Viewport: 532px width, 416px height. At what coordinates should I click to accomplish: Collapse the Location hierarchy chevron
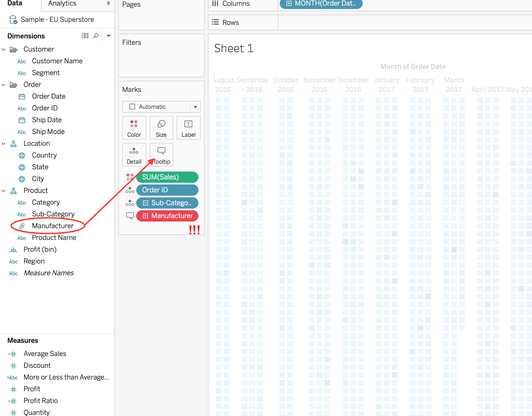tap(4, 144)
